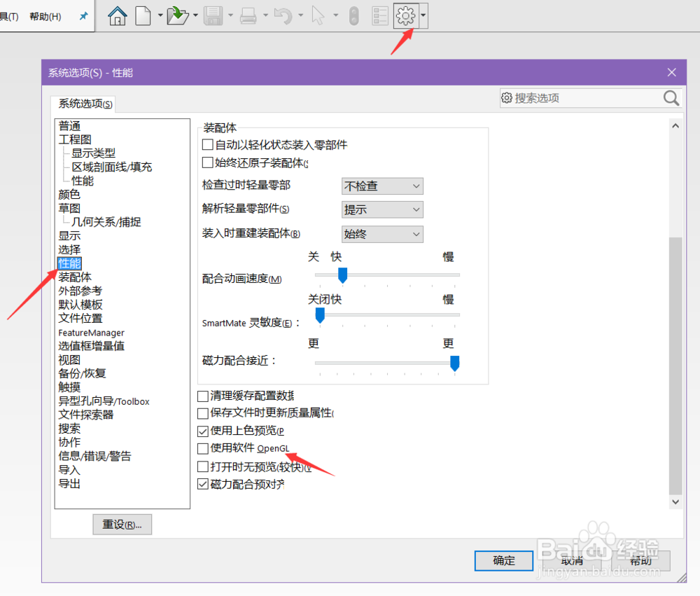Select 装配体 in the options tree

point(75,277)
